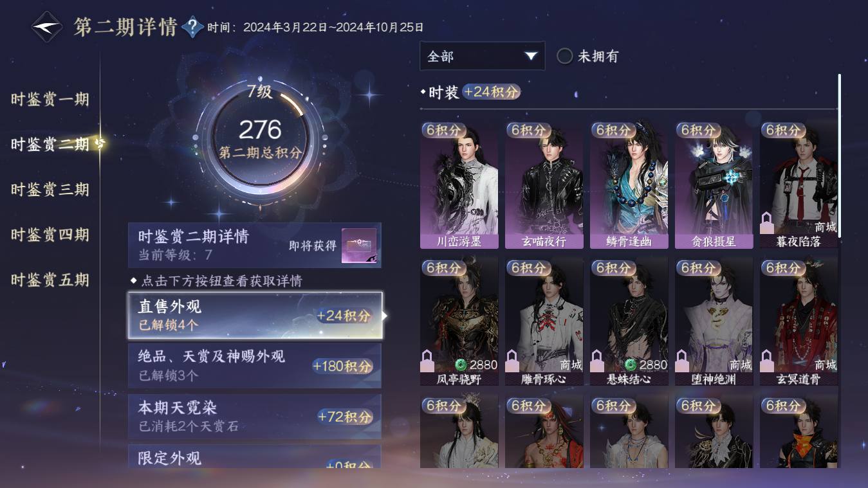Select the 川峦游墨 outfit thumbnail
This screenshot has height=488, width=868.
(459, 185)
